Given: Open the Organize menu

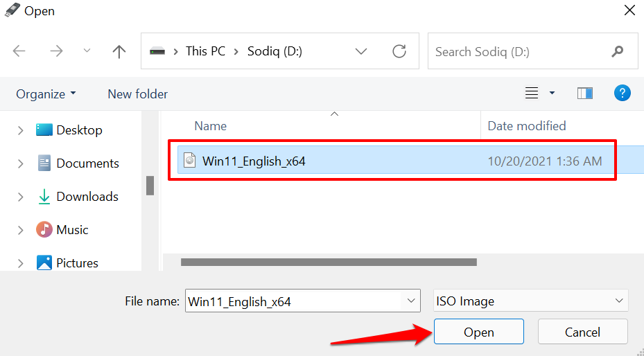Looking at the screenshot, I should 46,94.
